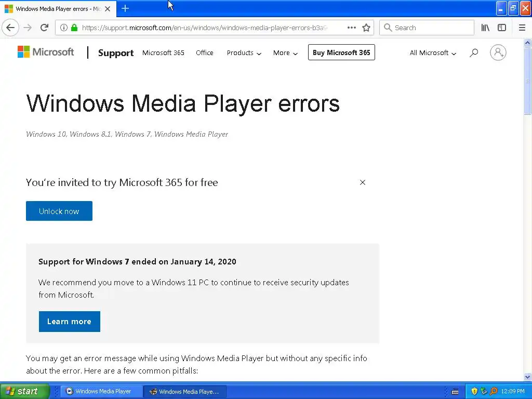The width and height of the screenshot is (532, 399).
Task: Close the Windows Media Player errors tab
Action: [108, 9]
